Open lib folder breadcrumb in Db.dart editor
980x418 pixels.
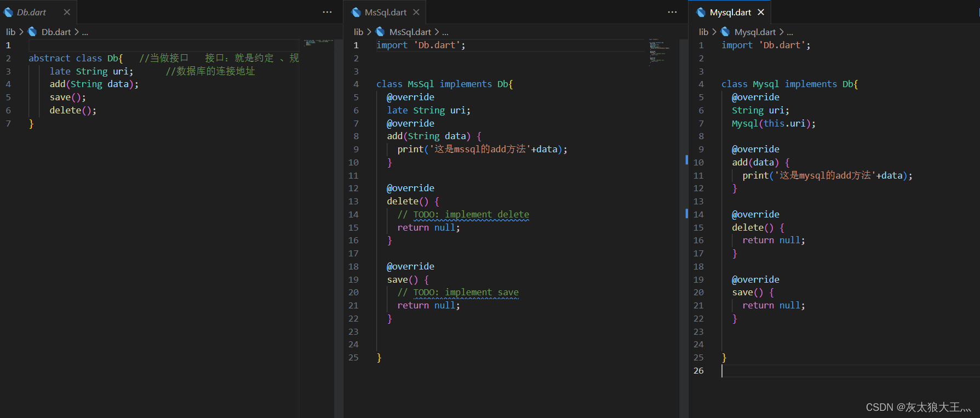pyautogui.click(x=10, y=32)
